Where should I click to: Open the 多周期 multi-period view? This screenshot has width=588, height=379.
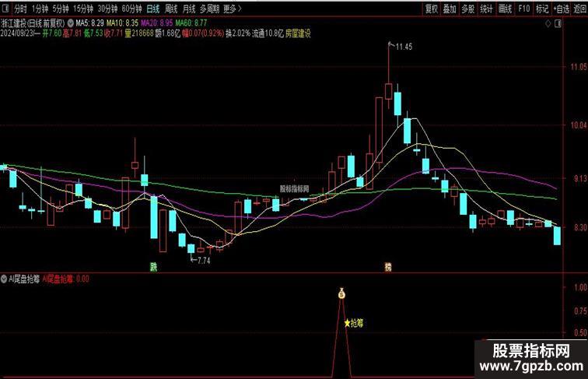point(209,9)
